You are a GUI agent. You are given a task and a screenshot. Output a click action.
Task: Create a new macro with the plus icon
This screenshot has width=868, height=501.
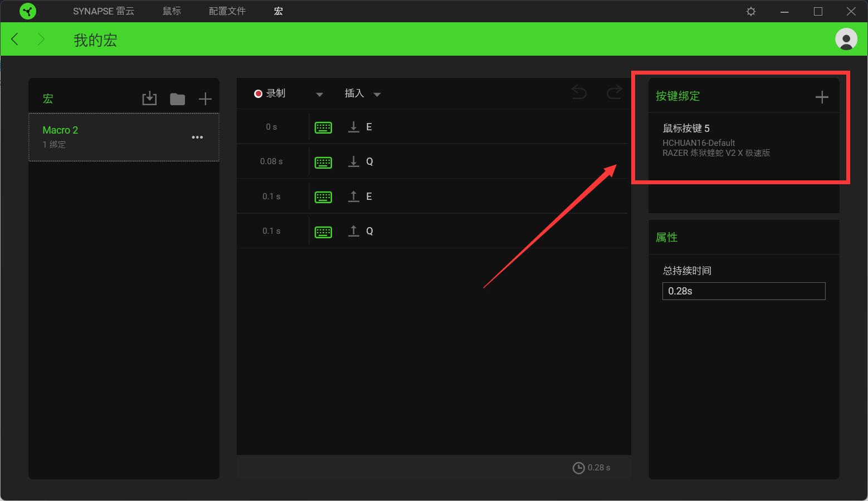click(x=205, y=98)
